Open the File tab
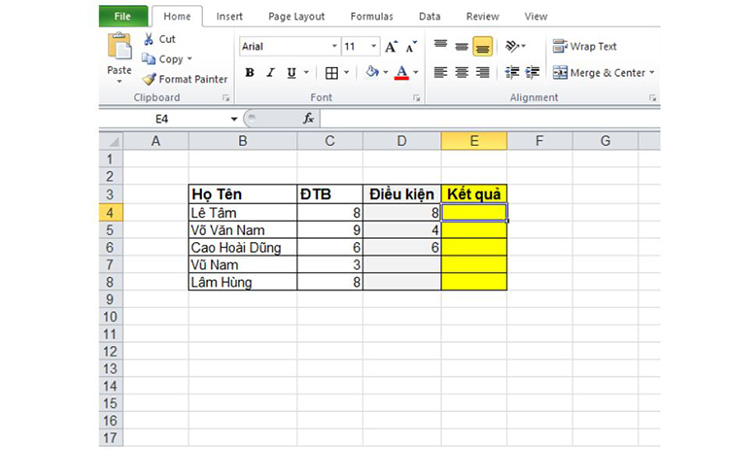750x460 pixels. click(123, 16)
